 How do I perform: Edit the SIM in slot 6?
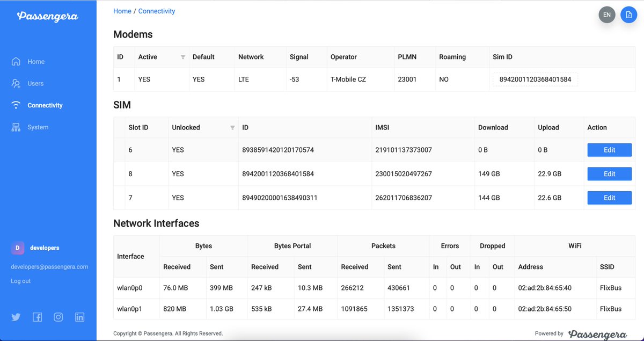click(x=610, y=150)
